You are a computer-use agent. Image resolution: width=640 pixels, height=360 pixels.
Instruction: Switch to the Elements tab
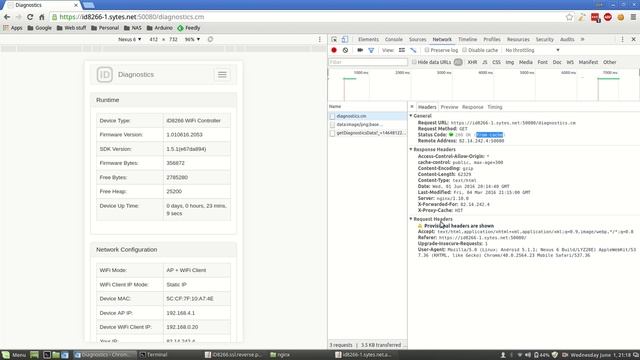click(368, 40)
